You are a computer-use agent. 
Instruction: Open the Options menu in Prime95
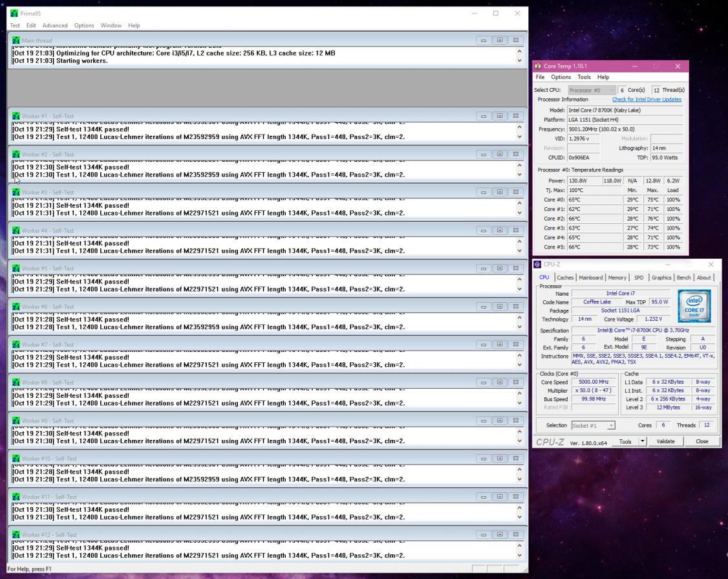coord(84,26)
